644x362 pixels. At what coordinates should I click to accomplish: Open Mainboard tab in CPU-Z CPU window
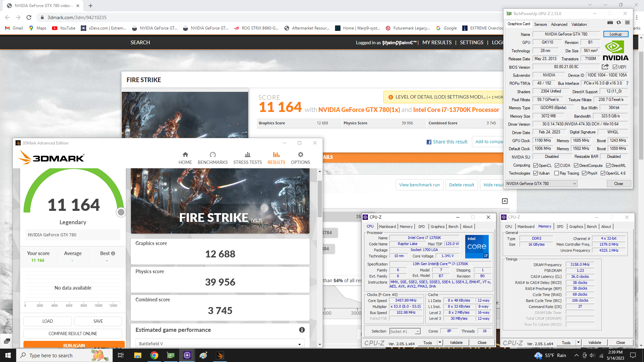point(387,227)
